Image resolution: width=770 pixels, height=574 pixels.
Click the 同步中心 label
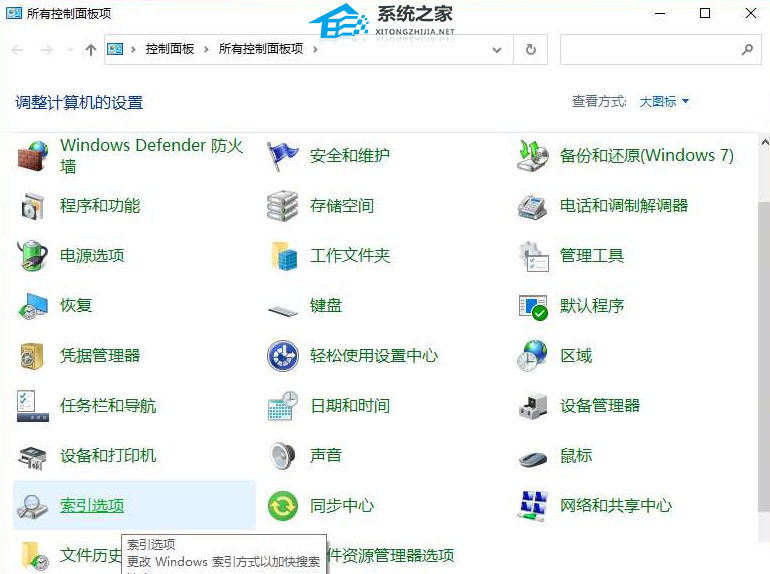[x=342, y=506]
